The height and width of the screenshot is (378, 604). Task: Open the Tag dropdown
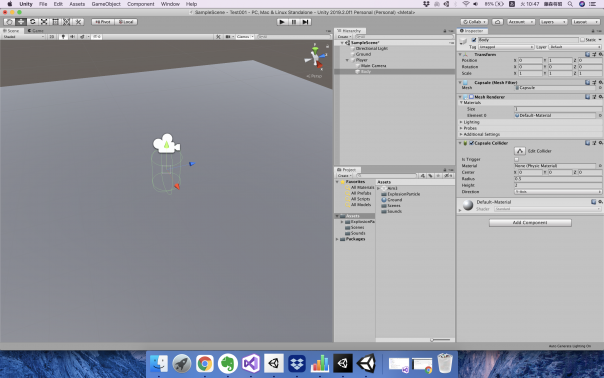[506, 47]
